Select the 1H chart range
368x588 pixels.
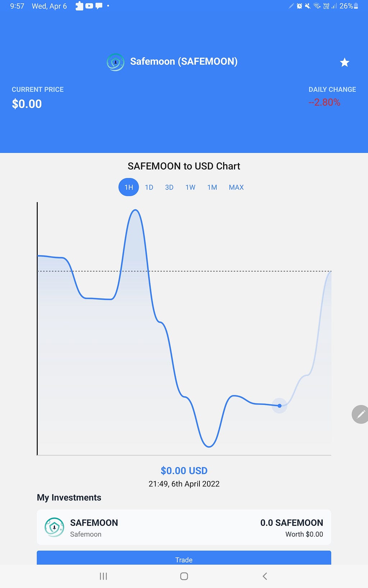pyautogui.click(x=129, y=187)
